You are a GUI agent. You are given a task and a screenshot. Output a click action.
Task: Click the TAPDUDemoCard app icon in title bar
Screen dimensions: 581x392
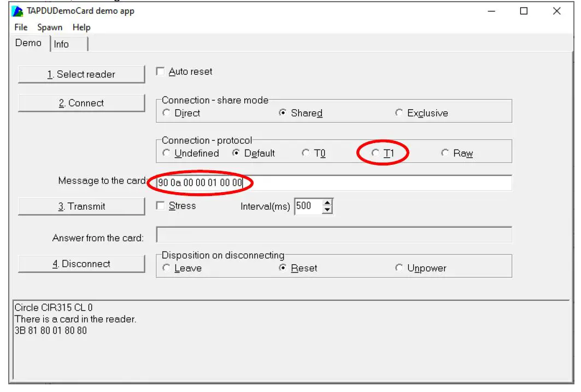click(17, 11)
